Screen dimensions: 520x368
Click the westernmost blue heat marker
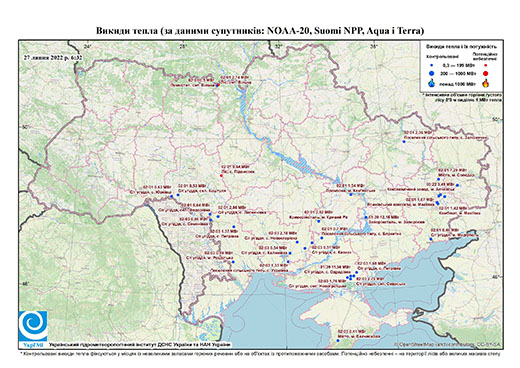(172, 196)
